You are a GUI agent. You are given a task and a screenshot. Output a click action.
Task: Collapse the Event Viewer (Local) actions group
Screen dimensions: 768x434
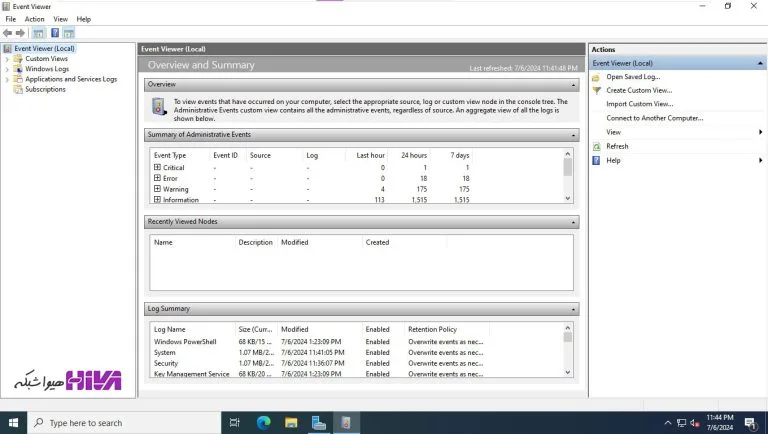coord(760,63)
